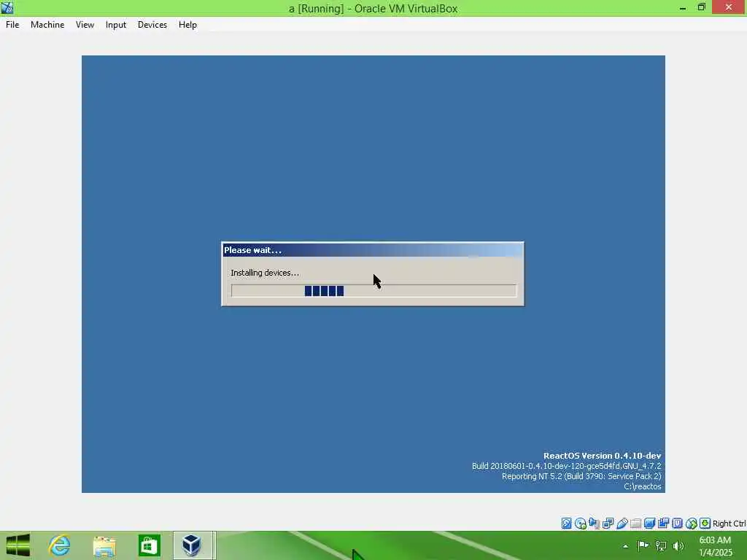Viewport: 747px width, 560px height.
Task: Click the CPU virtualization chip status icon
Action: tap(677, 524)
